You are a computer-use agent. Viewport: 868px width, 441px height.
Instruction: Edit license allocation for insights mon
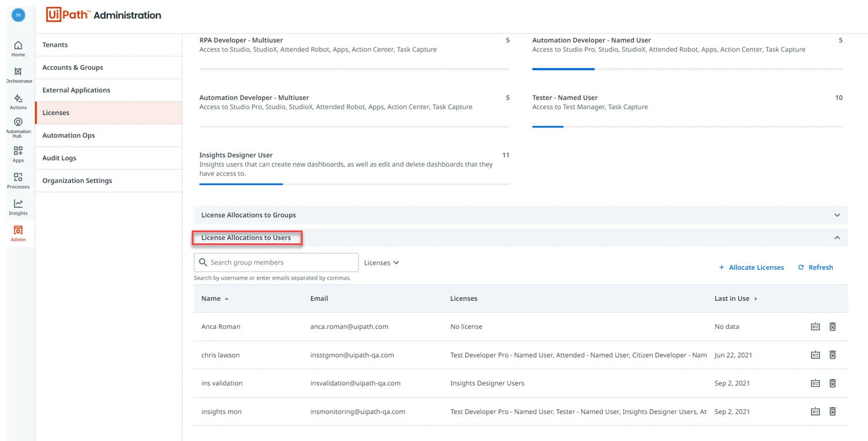coord(815,412)
